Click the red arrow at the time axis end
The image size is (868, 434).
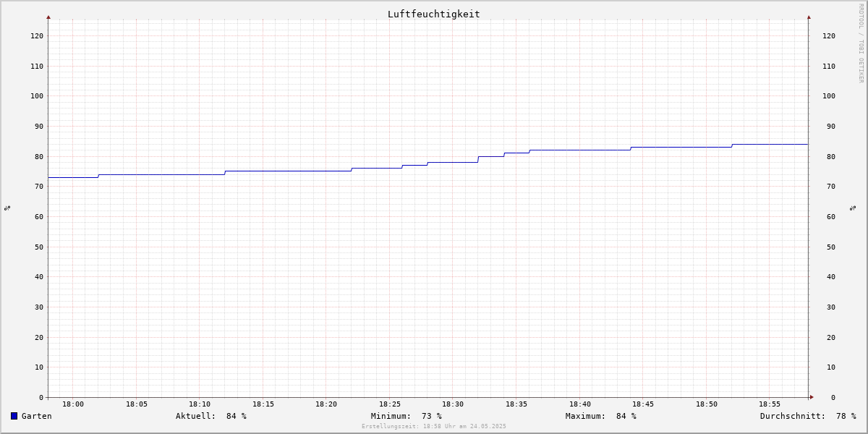812,397
